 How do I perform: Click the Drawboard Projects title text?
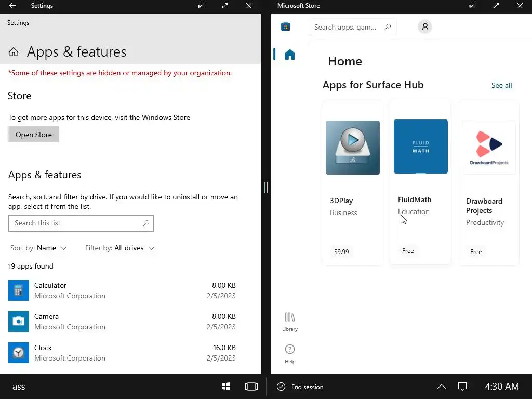[x=484, y=206]
